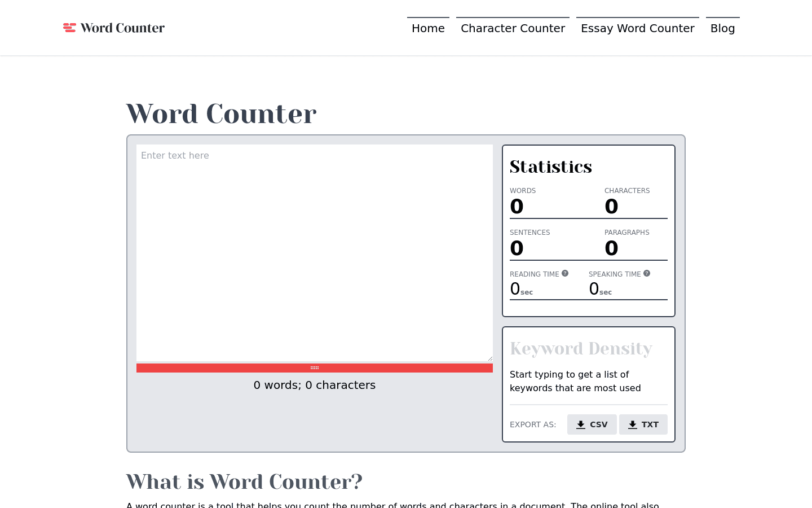The image size is (812, 508).
Task: Switch to the Character Counter page
Action: 513,28
